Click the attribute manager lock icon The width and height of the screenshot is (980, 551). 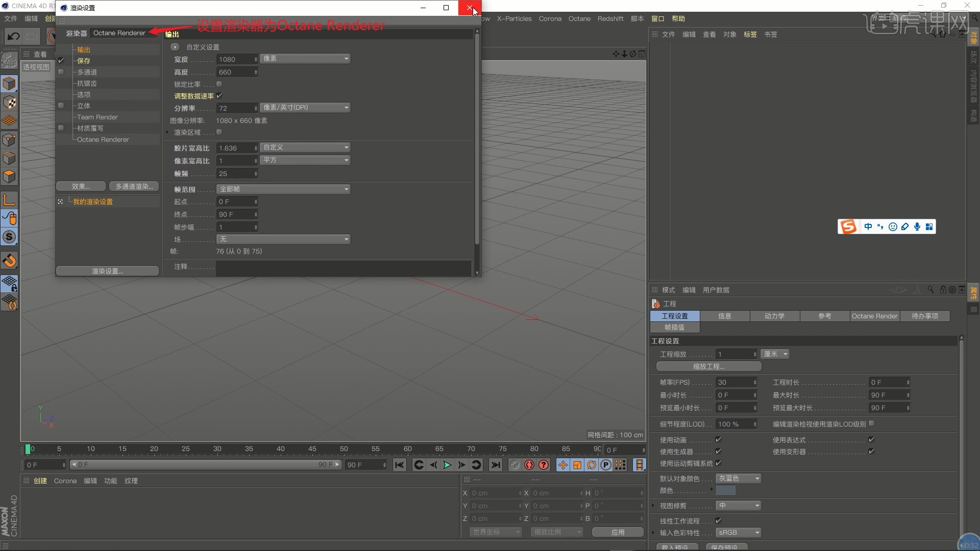coord(943,290)
